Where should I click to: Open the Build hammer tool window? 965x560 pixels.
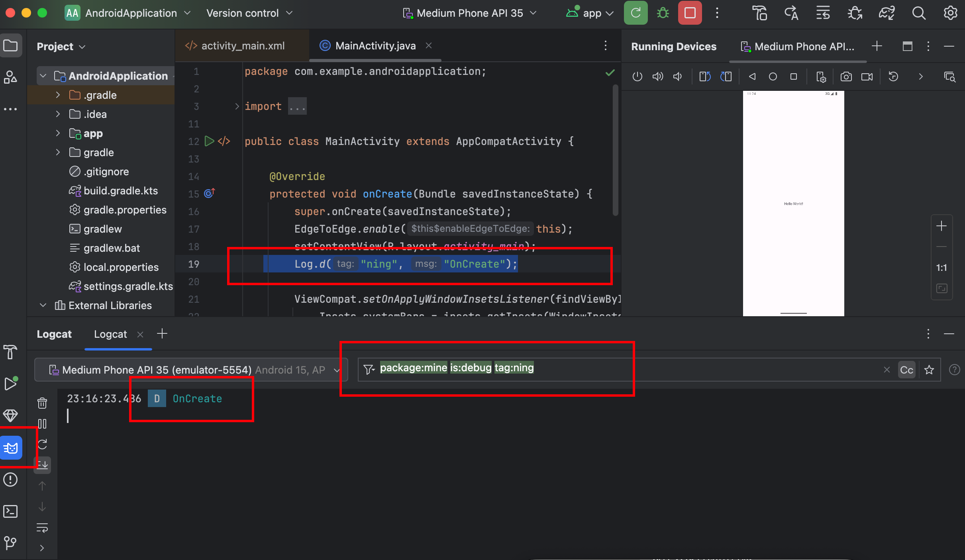(x=10, y=352)
